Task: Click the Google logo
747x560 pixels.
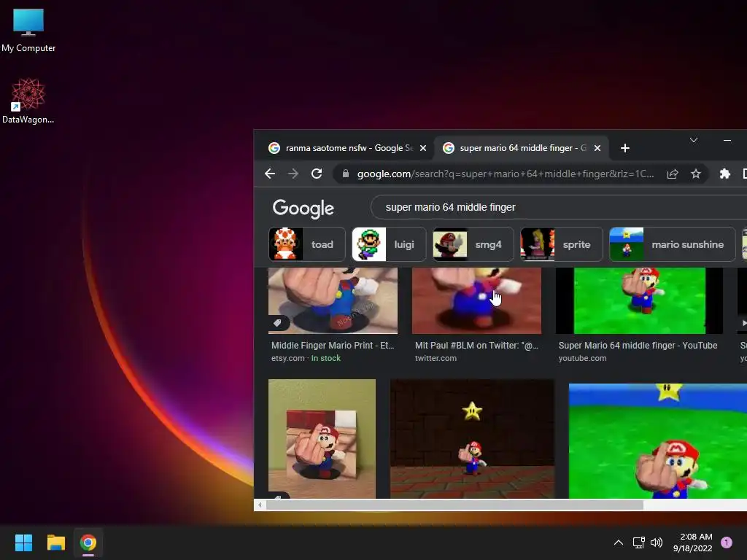Action: coord(303,208)
